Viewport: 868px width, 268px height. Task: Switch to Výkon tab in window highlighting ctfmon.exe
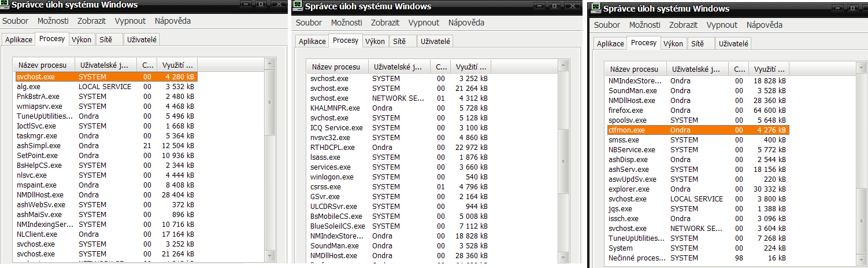pos(673,43)
